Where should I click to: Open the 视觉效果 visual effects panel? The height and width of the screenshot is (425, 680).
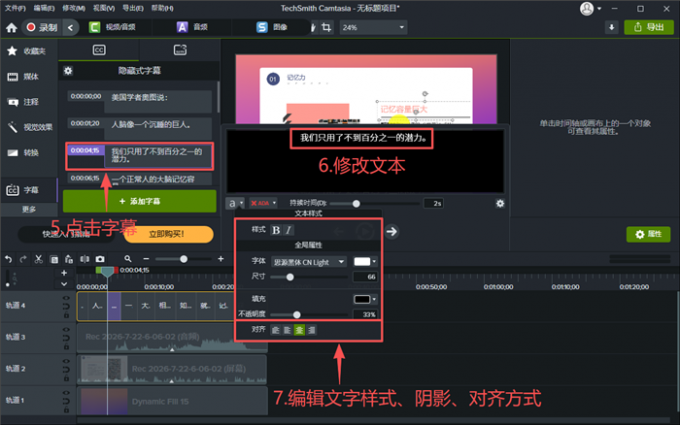(x=29, y=127)
